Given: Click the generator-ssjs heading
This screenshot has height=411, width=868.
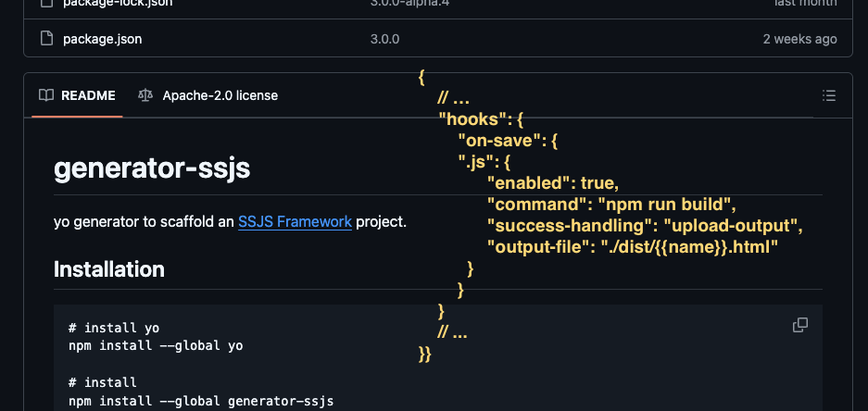Looking at the screenshot, I should pos(152,168).
